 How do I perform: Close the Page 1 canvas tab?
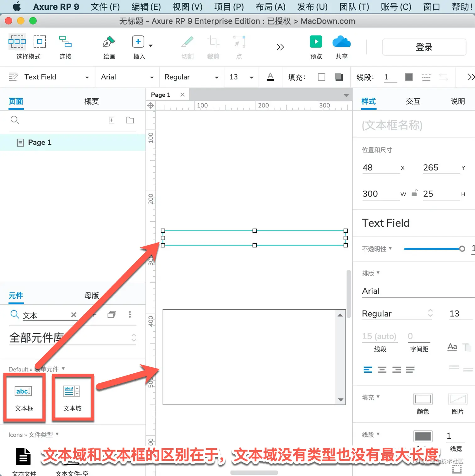182,95
